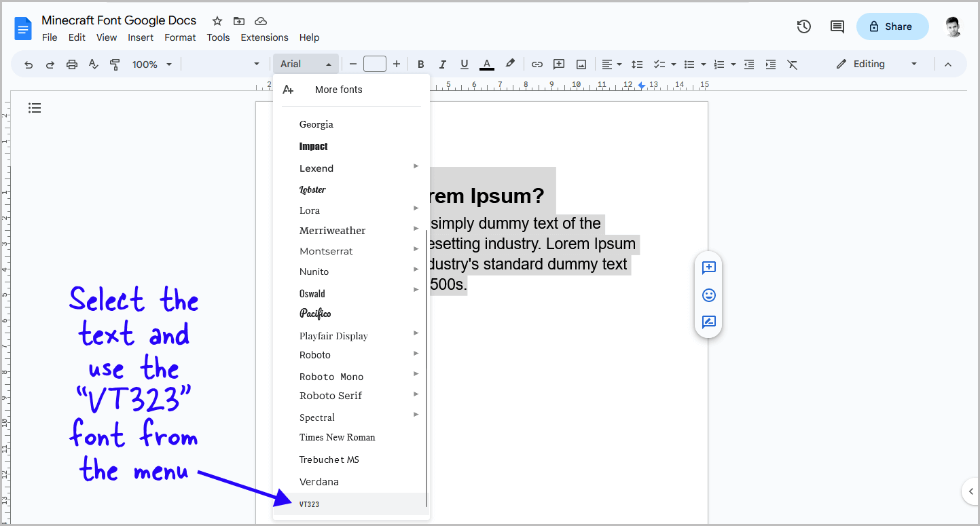The height and width of the screenshot is (526, 980).
Task: Insert a link with chain icon
Action: (537, 64)
